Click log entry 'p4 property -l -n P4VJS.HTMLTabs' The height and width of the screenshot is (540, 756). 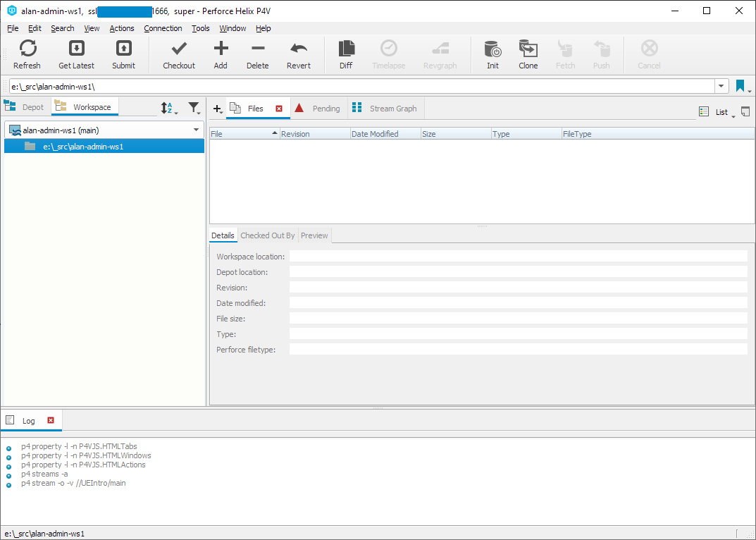tap(79, 446)
